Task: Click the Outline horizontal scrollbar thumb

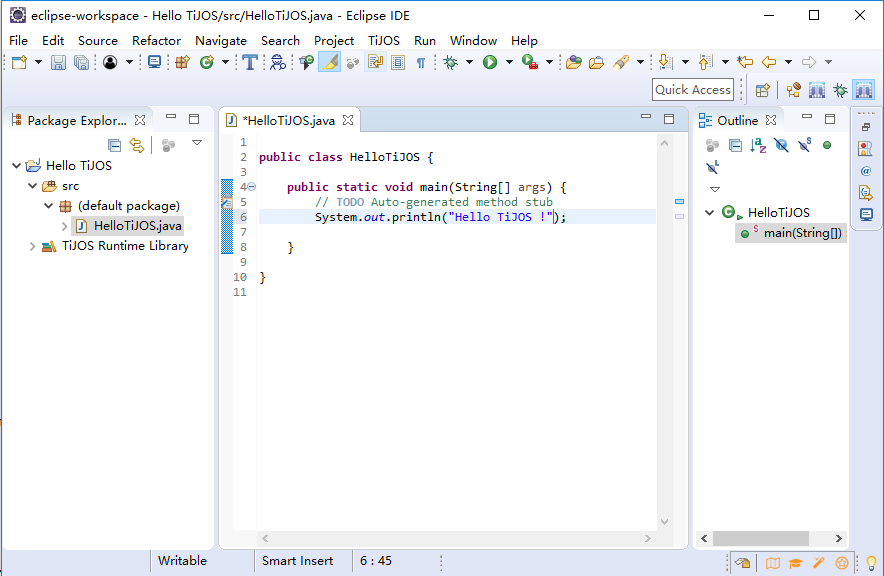Action: [761, 538]
